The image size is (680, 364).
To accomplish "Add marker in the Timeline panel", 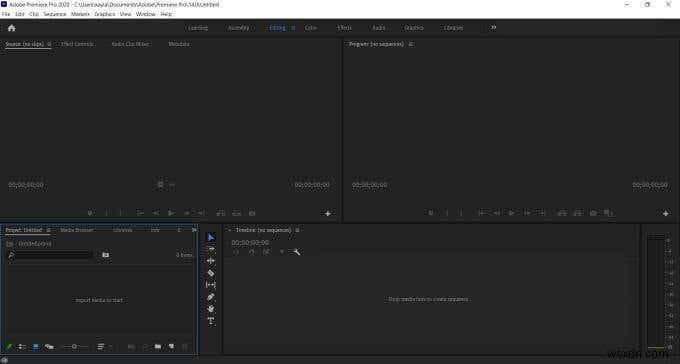I will click(281, 252).
